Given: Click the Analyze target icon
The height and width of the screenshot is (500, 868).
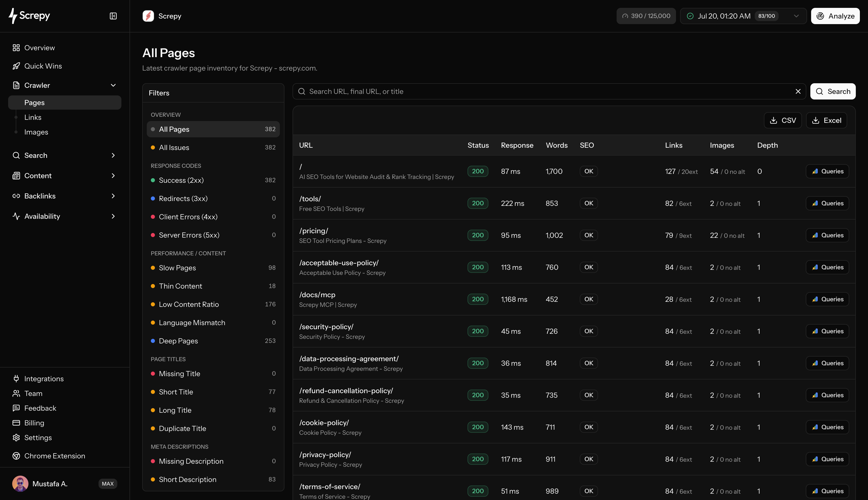Looking at the screenshot, I should pyautogui.click(x=820, y=16).
